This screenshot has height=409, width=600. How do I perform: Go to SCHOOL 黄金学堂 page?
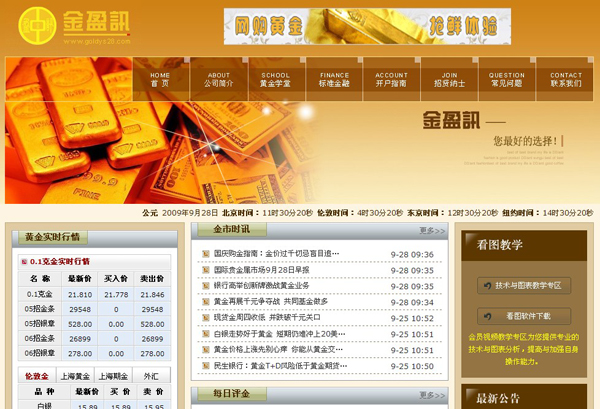pyautogui.click(x=276, y=79)
